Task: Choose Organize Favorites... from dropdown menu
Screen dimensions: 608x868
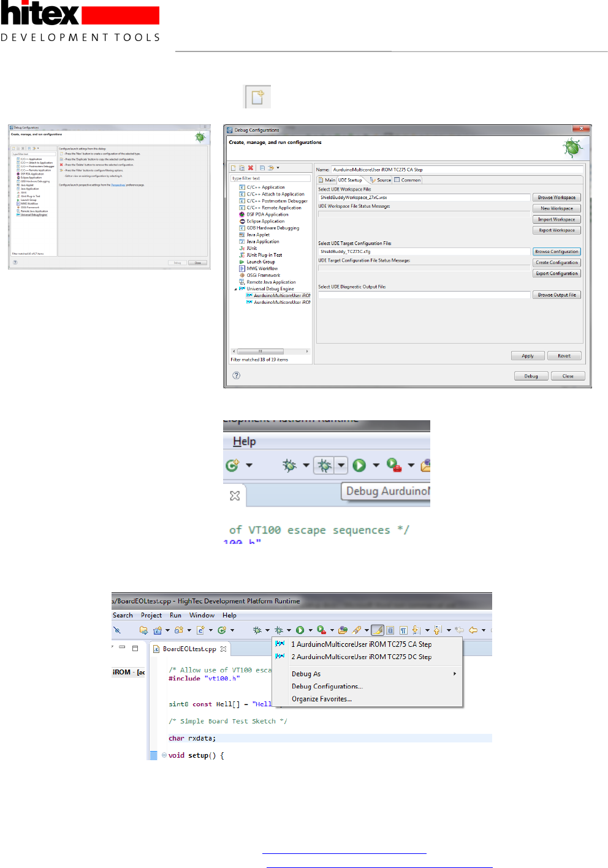Action: [x=367, y=699]
